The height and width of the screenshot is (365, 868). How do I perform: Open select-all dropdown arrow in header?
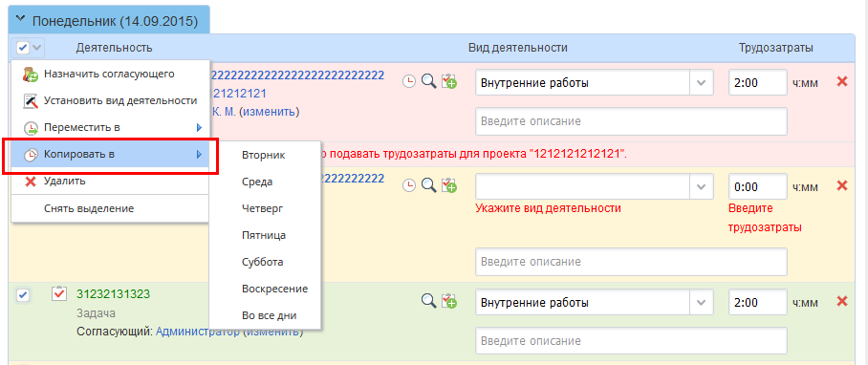coord(37,48)
